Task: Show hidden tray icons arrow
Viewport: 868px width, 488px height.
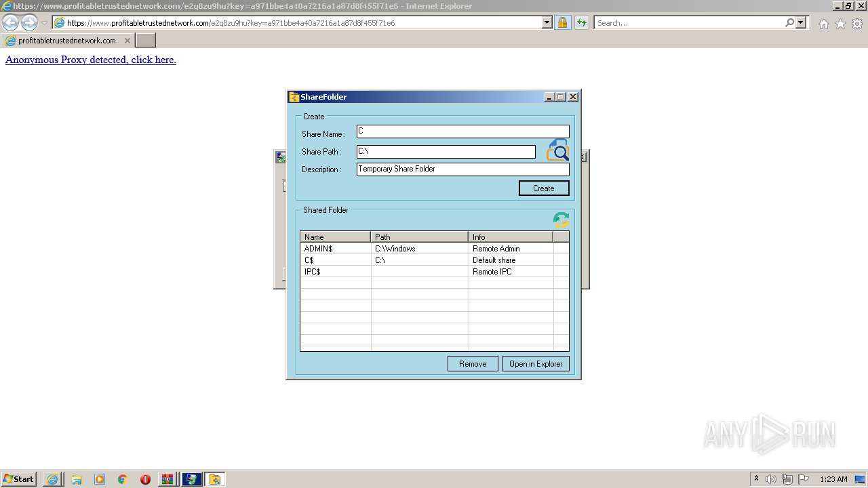Action: [756, 479]
